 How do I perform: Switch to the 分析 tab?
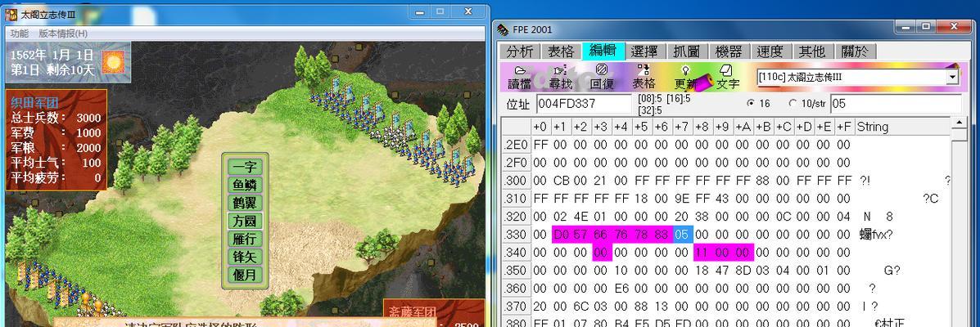point(520,52)
